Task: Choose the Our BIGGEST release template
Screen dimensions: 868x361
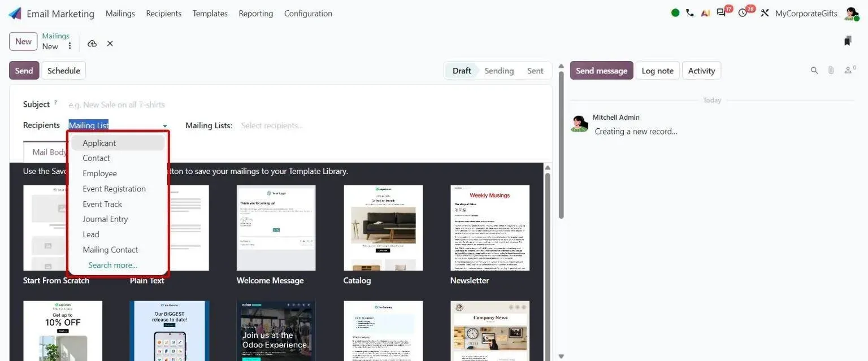Action: [169, 331]
